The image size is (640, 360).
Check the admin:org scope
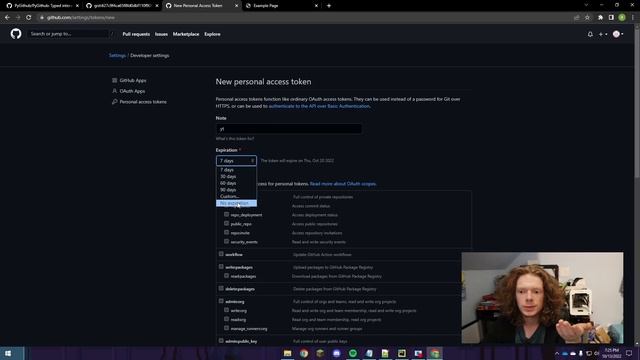[221, 301]
